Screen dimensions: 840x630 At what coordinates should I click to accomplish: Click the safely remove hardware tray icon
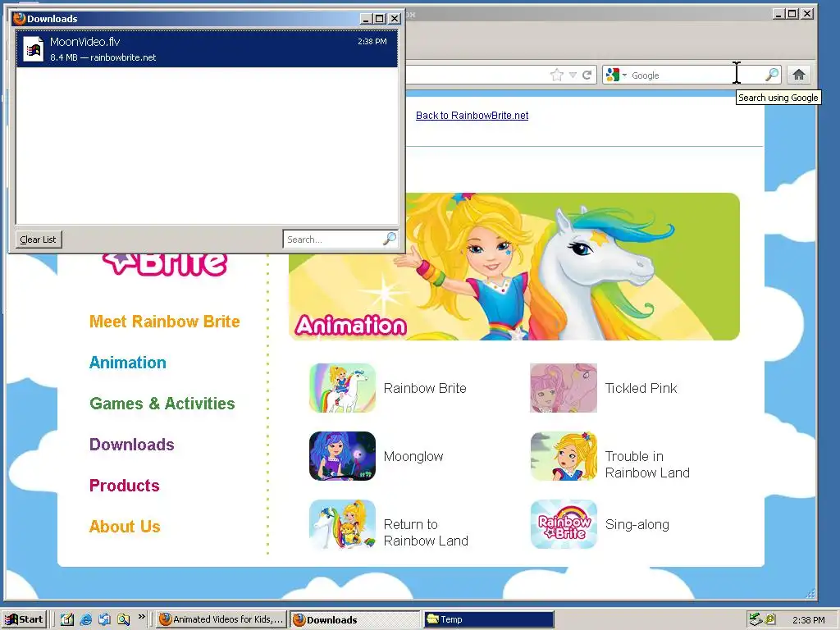(756, 619)
